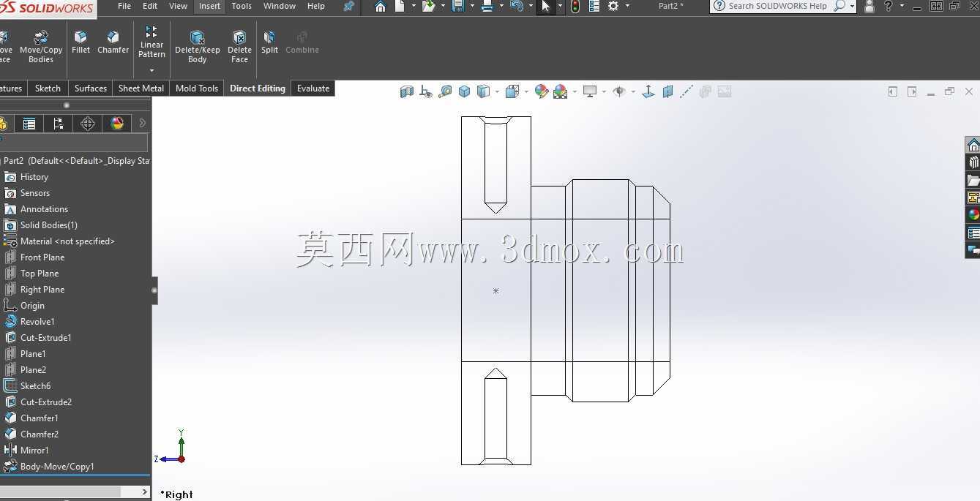Viewport: 980px width, 501px height.
Task: Click the Save icon
Action: (458, 7)
